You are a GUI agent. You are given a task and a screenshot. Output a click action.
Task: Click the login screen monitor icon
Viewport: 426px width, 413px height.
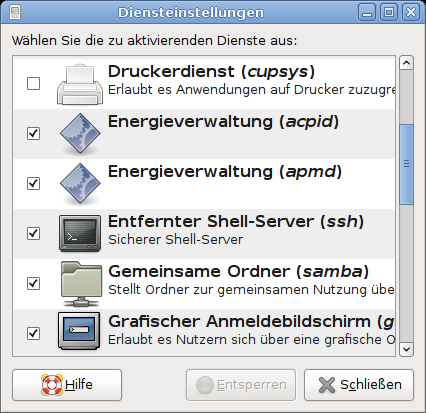[x=79, y=331]
